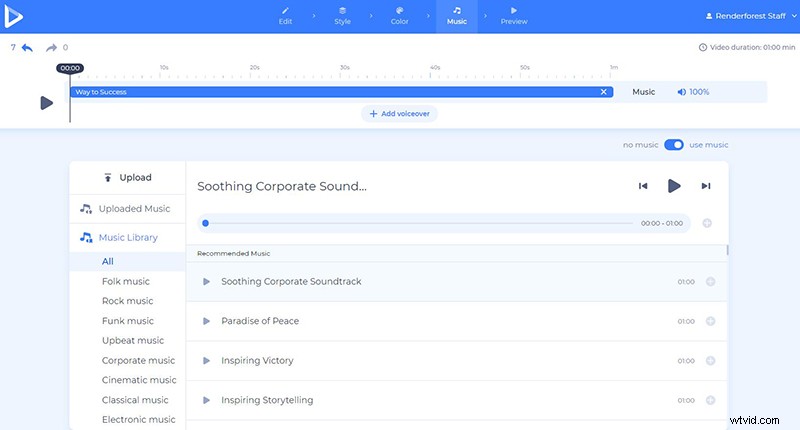Viewport: 800px width, 430px height.
Task: Play the Inspiring Storytelling track
Action: (x=206, y=400)
